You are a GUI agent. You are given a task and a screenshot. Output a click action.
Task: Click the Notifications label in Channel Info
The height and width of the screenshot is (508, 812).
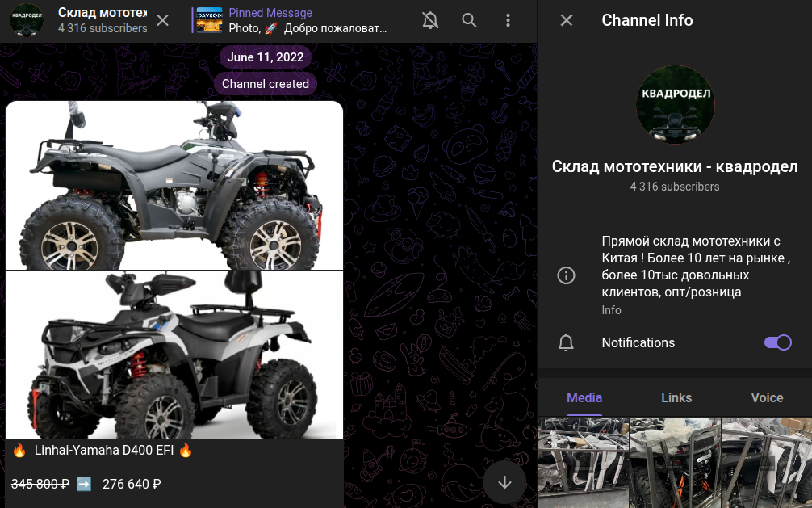pos(638,342)
